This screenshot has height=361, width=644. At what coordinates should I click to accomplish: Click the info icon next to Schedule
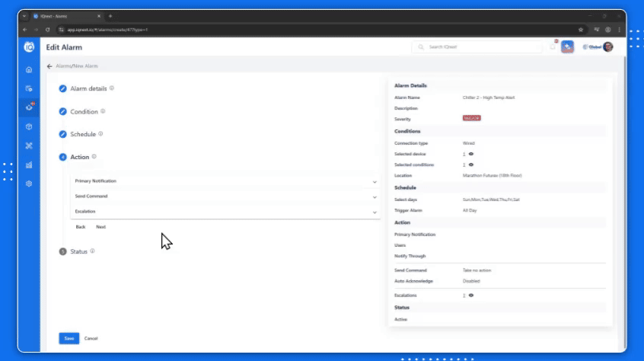pos(100,133)
